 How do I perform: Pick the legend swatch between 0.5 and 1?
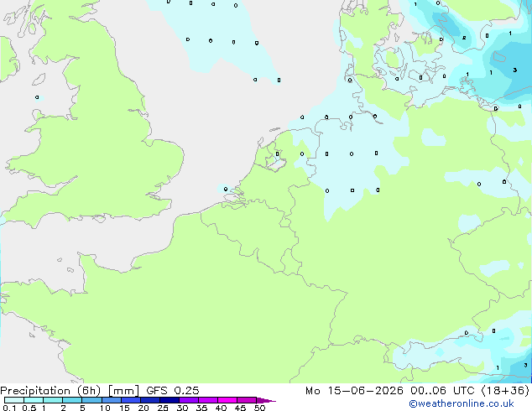(x=34, y=400)
